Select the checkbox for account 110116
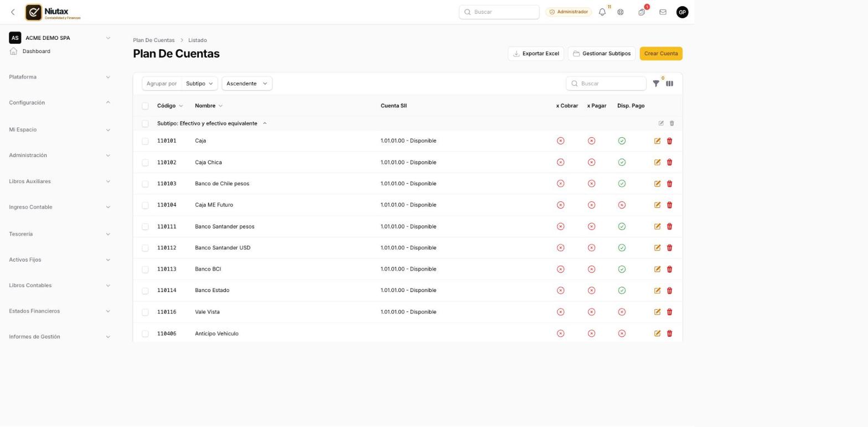868x427 pixels. [145, 313]
